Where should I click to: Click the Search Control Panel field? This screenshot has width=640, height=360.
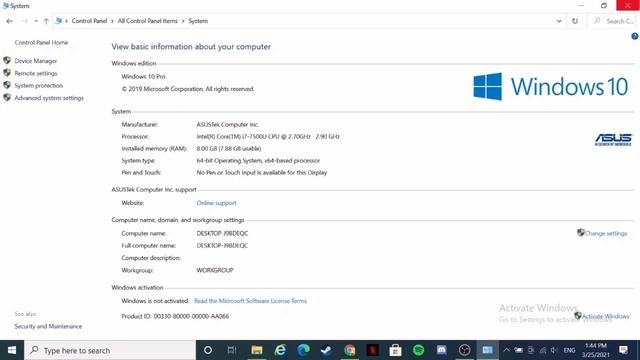click(613, 21)
